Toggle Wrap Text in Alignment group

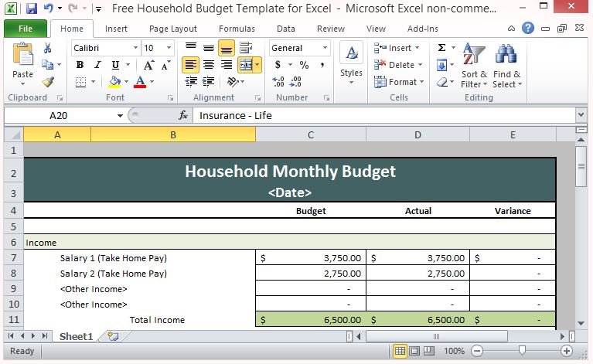[x=247, y=48]
